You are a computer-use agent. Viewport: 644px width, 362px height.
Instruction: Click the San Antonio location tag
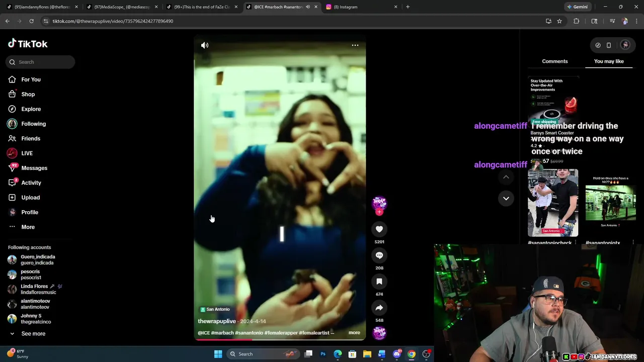click(215, 309)
